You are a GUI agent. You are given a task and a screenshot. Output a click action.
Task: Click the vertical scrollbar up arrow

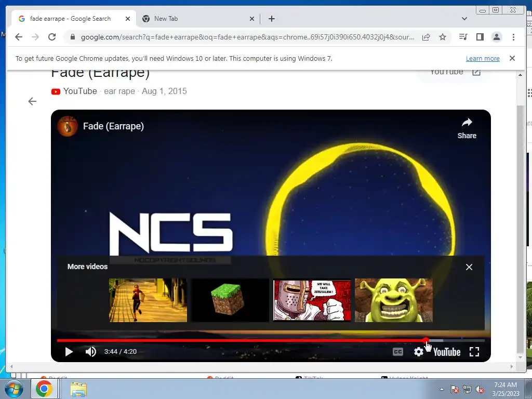[x=520, y=75]
